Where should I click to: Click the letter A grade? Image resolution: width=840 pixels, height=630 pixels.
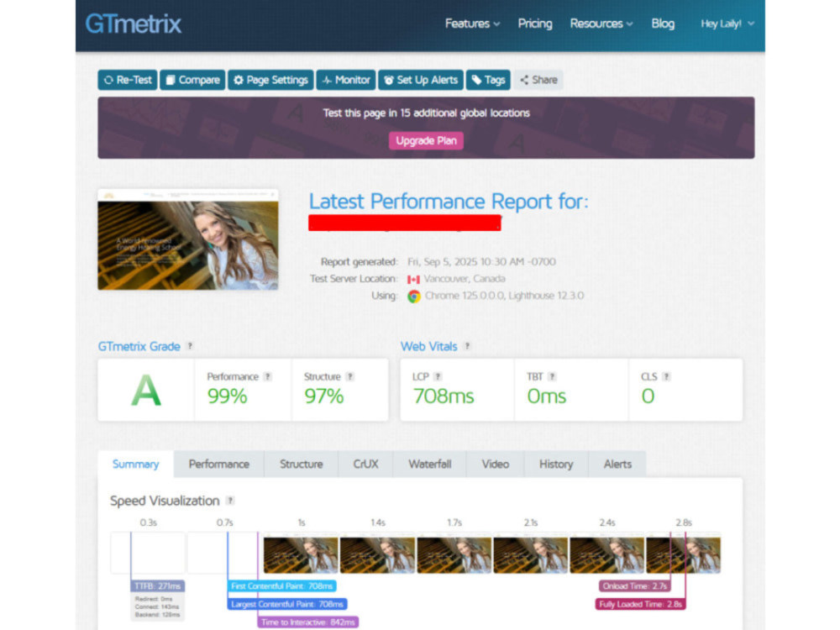[x=145, y=391]
